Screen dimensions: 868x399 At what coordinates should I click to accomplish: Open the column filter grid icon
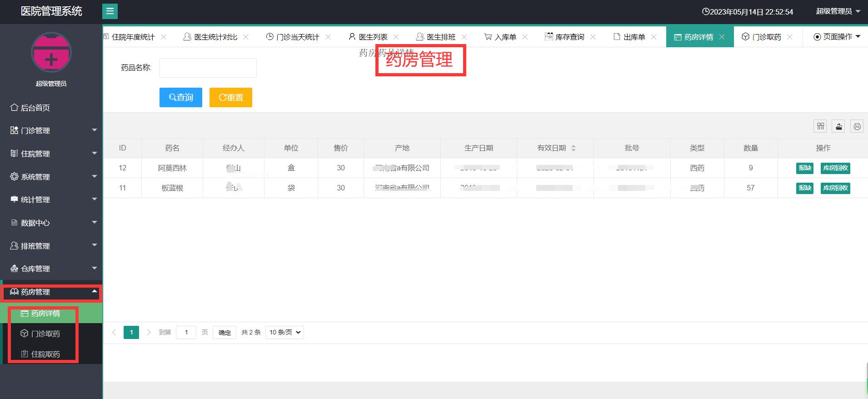(x=820, y=126)
